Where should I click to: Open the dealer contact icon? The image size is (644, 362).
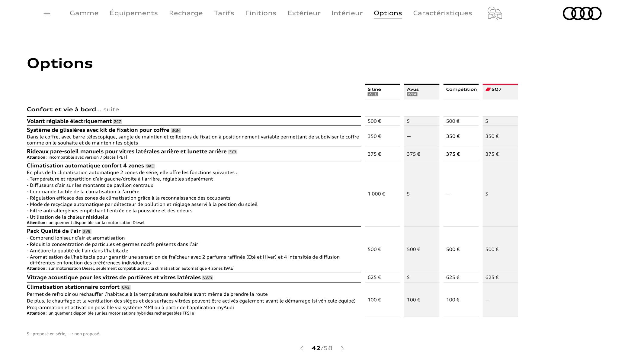click(495, 13)
